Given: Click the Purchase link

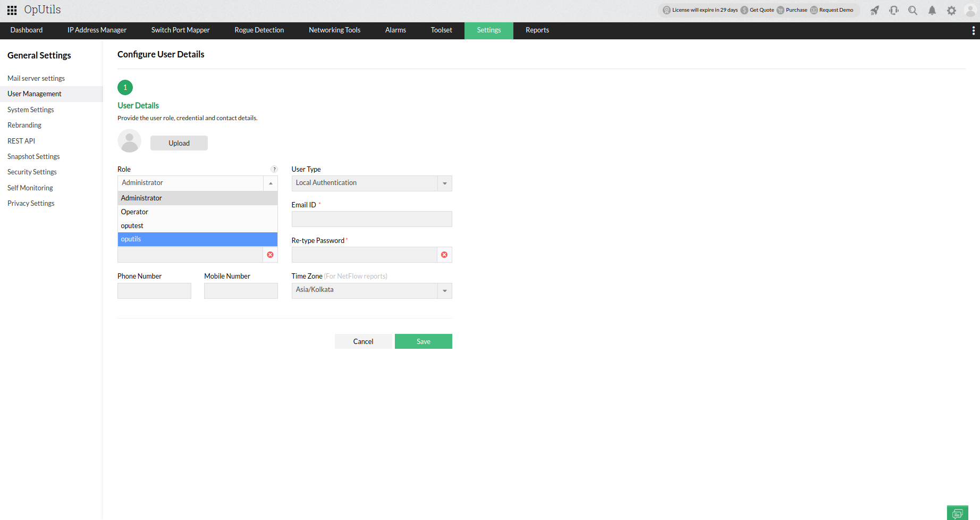Looking at the screenshot, I should 792,10.
